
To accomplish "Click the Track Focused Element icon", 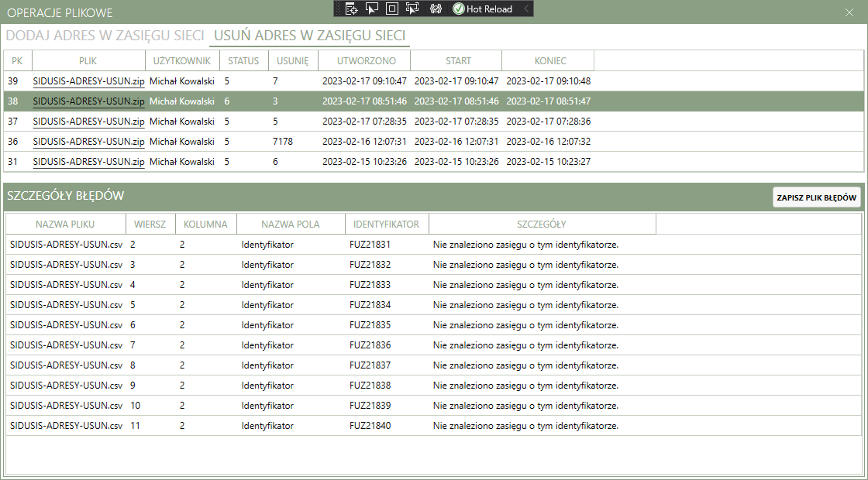I will point(412,9).
